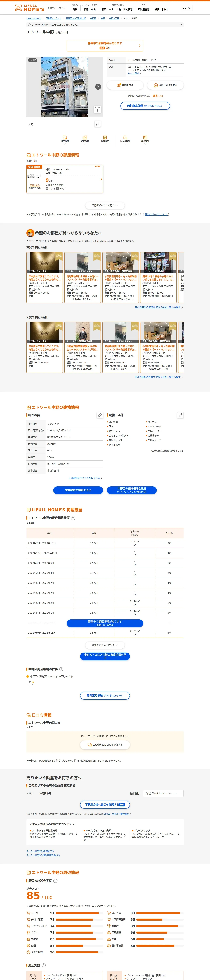210x980 pixels.
Task: Open 不動産アーカイブ breadcrumb link
Action: [54, 18]
